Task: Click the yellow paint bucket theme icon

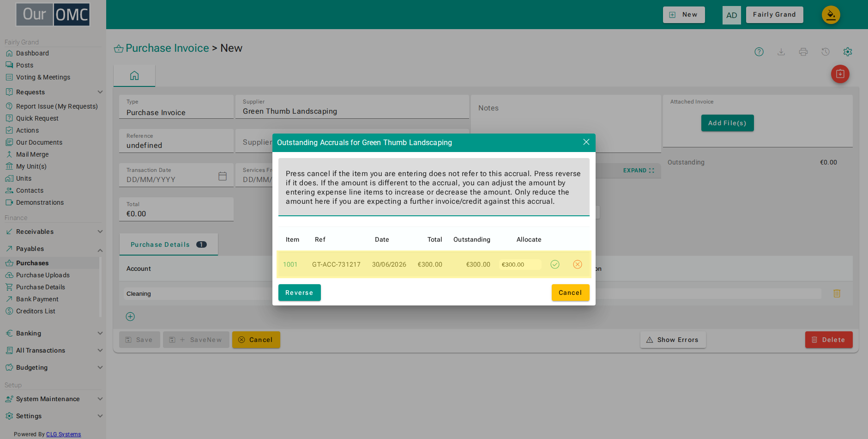Action: (831, 15)
